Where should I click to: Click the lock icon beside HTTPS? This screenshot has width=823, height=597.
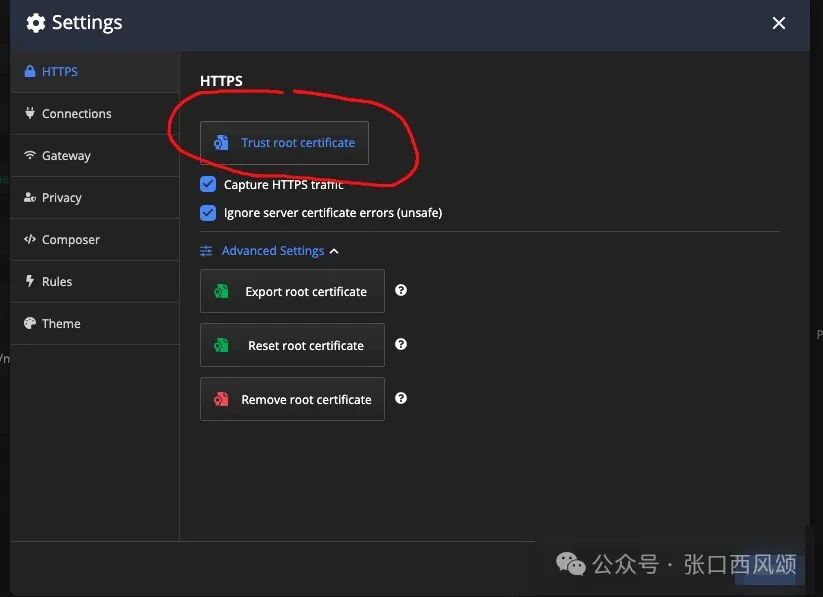coord(30,72)
